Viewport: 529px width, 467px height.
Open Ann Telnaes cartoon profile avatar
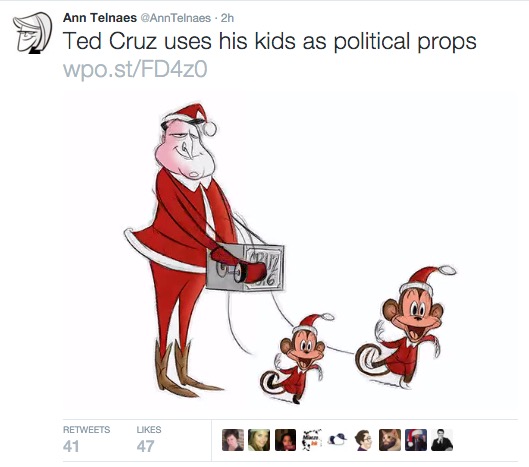click(x=32, y=33)
